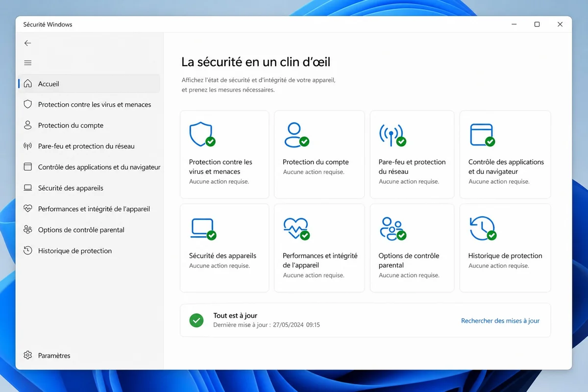Viewport: 588px width, 392px height.
Task: Click the person icon next to Protection du compte in sidebar
Action: pos(28,125)
